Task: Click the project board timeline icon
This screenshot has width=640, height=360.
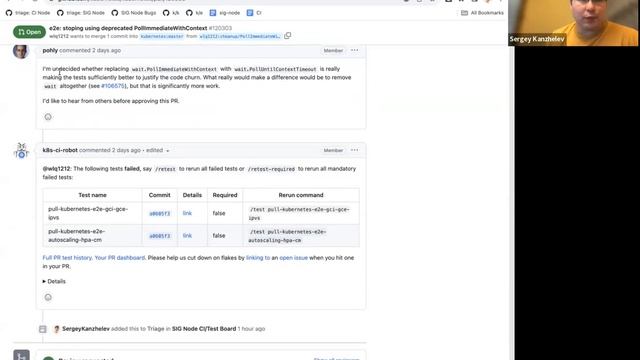Action: pyautogui.click(x=43, y=329)
